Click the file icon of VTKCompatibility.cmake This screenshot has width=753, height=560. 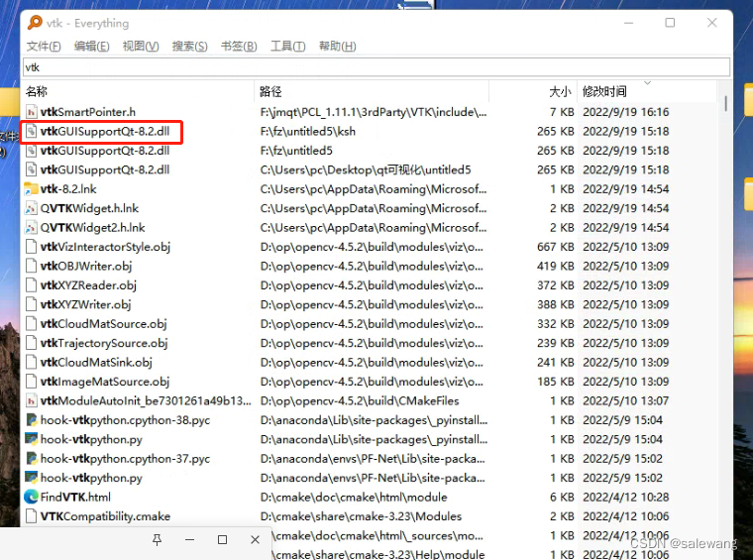(x=32, y=515)
